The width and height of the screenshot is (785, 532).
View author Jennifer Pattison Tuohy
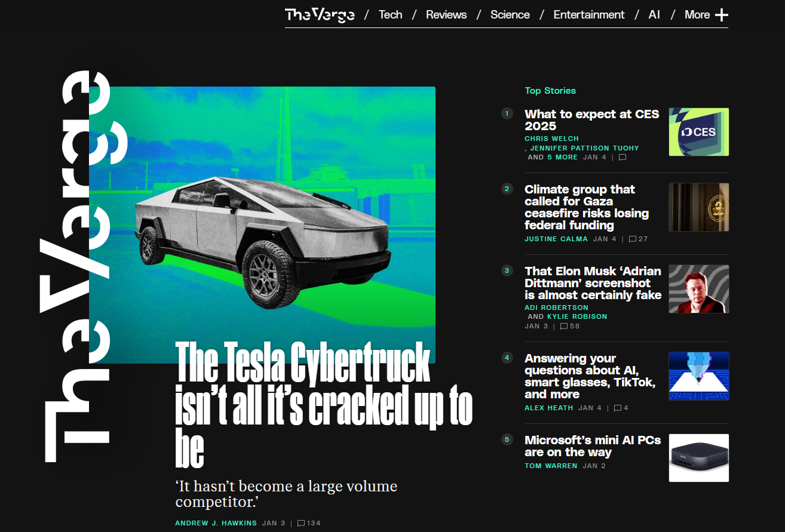point(584,148)
